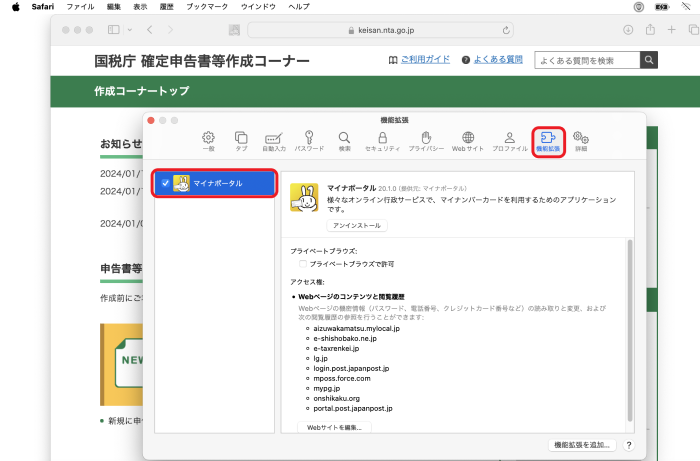The height and width of the screenshot is (461, 700).
Task: Open the Websites (Webサイト) preferences pane
Action: [468, 141]
